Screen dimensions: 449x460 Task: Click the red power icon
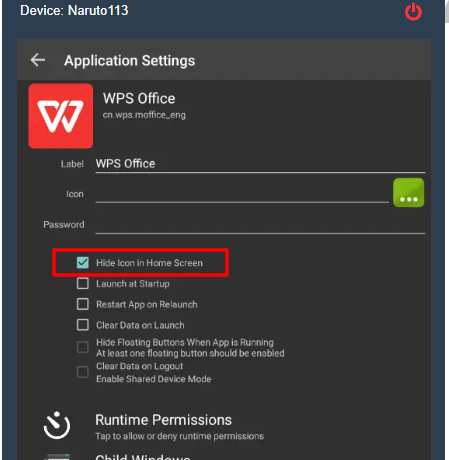(x=413, y=12)
